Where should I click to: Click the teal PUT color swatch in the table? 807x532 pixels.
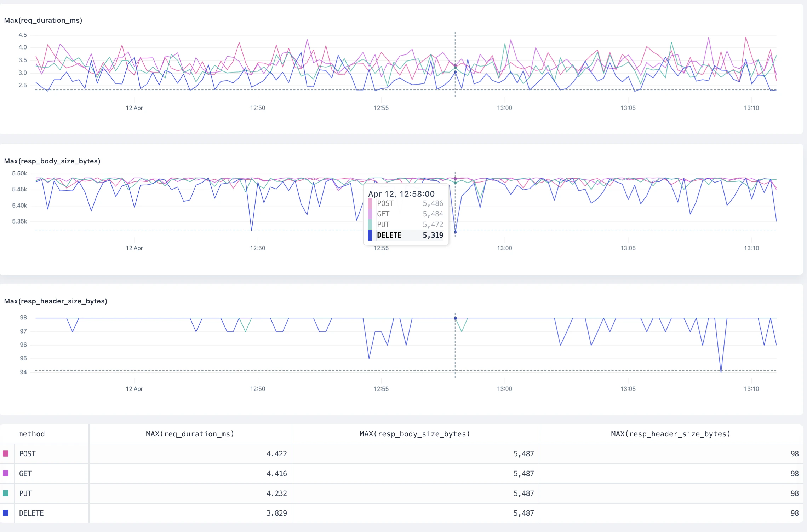[x=6, y=493]
